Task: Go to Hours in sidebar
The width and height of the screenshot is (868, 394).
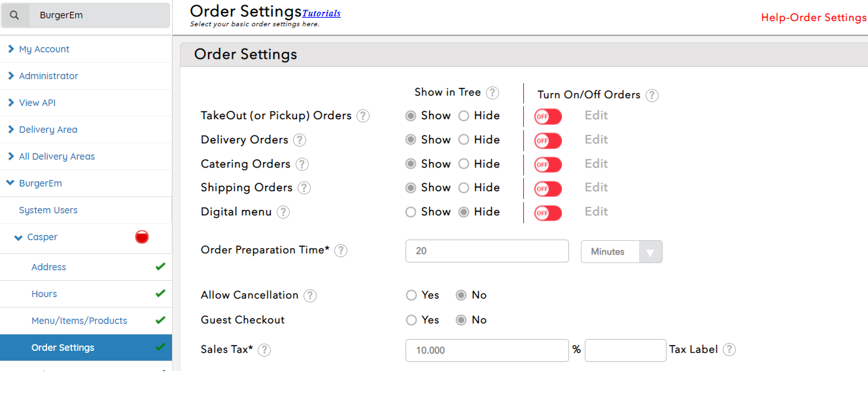Action: [x=44, y=294]
